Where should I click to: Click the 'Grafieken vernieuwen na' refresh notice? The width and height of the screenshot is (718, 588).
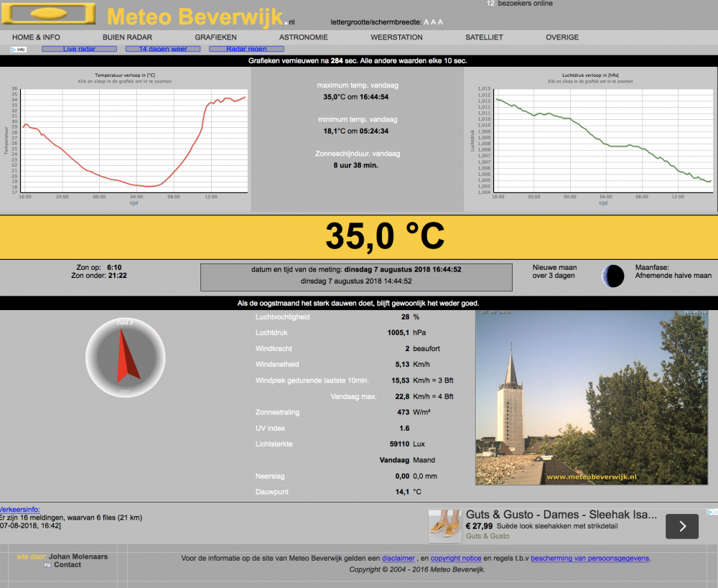tap(358, 61)
